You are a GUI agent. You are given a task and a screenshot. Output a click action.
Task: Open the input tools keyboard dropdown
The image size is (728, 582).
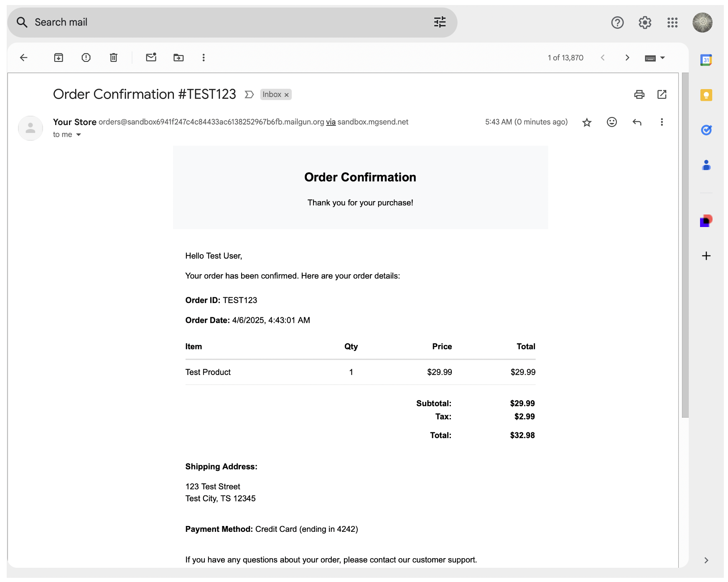655,58
